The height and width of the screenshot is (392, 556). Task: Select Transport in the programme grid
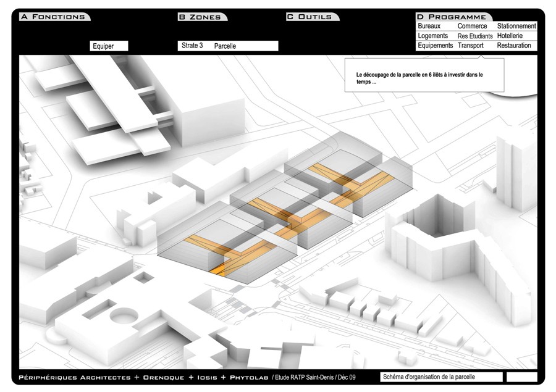tap(471, 45)
